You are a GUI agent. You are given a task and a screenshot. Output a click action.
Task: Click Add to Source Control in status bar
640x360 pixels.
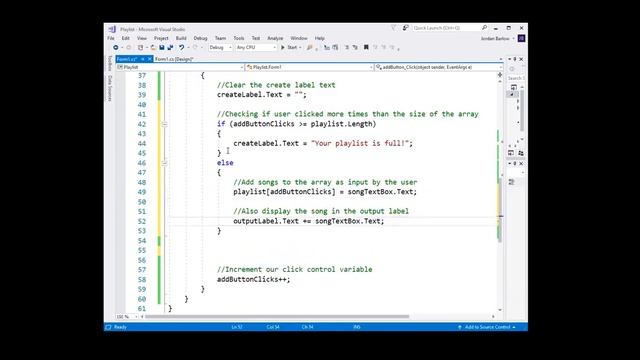point(487,327)
